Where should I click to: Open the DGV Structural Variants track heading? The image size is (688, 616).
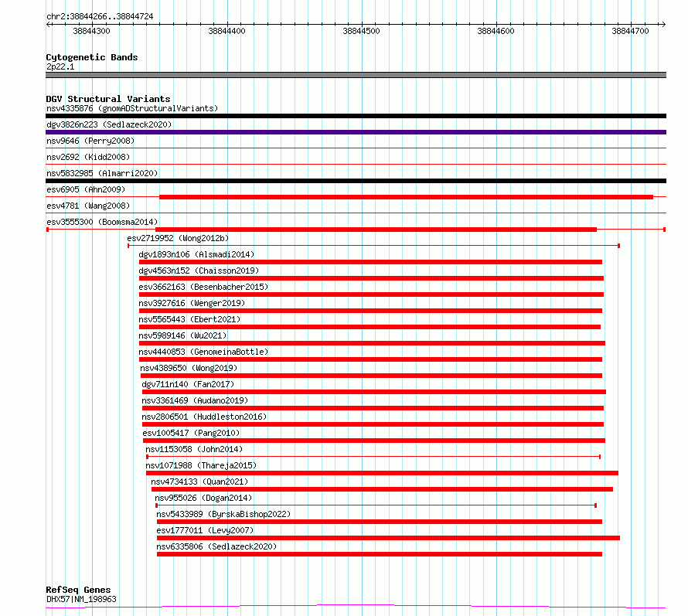point(108,99)
